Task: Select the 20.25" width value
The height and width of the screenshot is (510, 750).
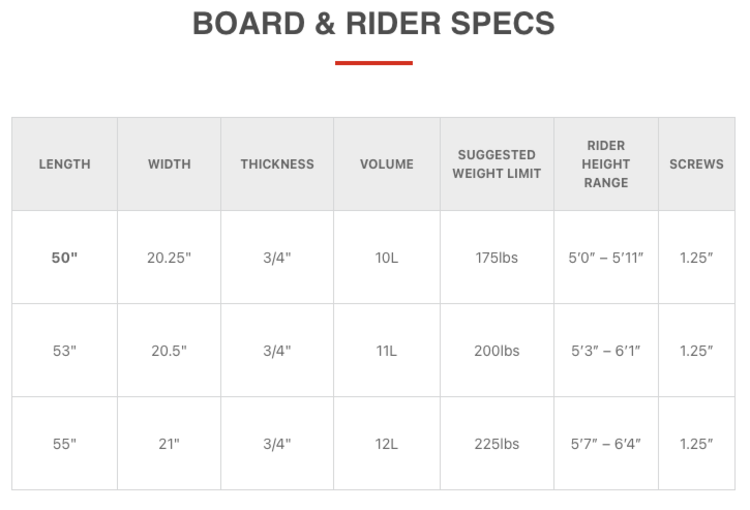Action: [x=169, y=257]
